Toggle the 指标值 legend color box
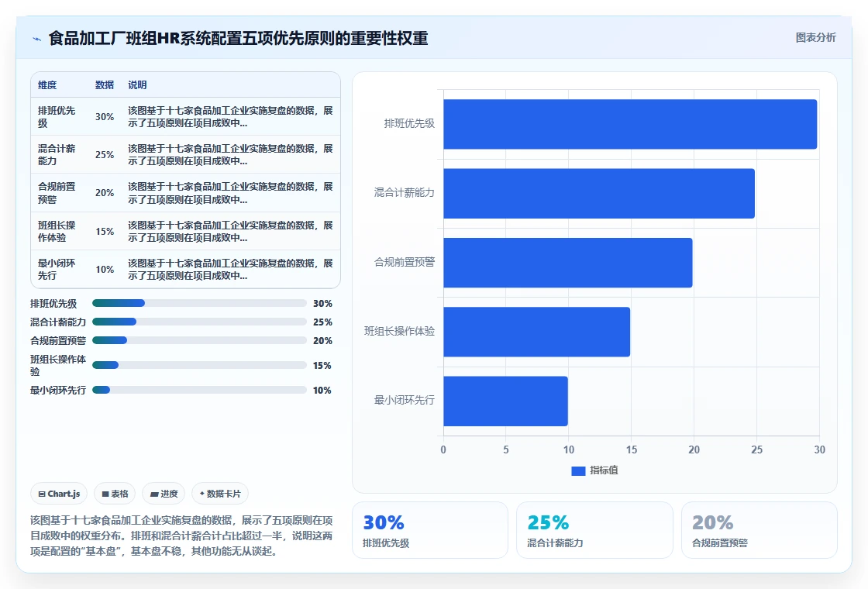 click(x=578, y=470)
